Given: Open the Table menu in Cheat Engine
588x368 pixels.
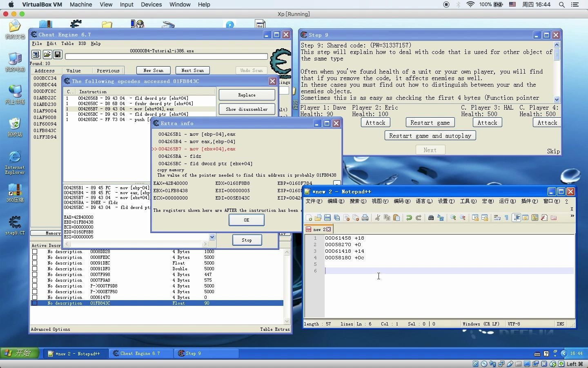Looking at the screenshot, I should pos(67,44).
